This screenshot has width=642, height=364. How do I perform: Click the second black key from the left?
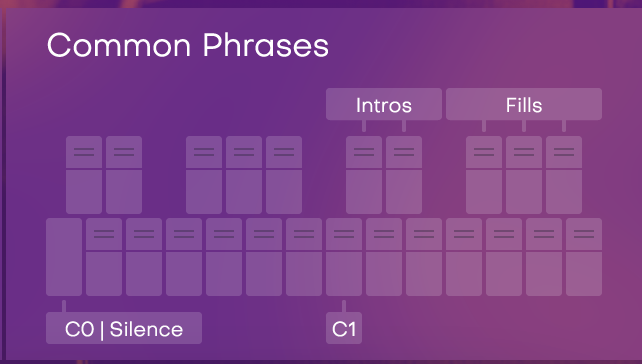click(x=124, y=175)
